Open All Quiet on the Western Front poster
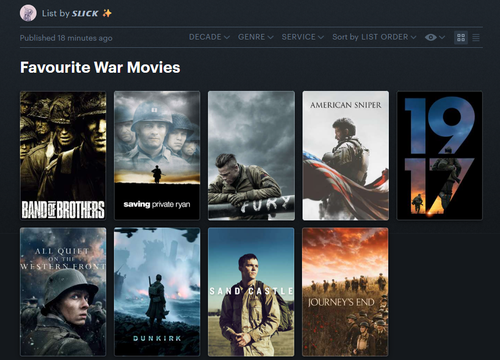 [63, 292]
